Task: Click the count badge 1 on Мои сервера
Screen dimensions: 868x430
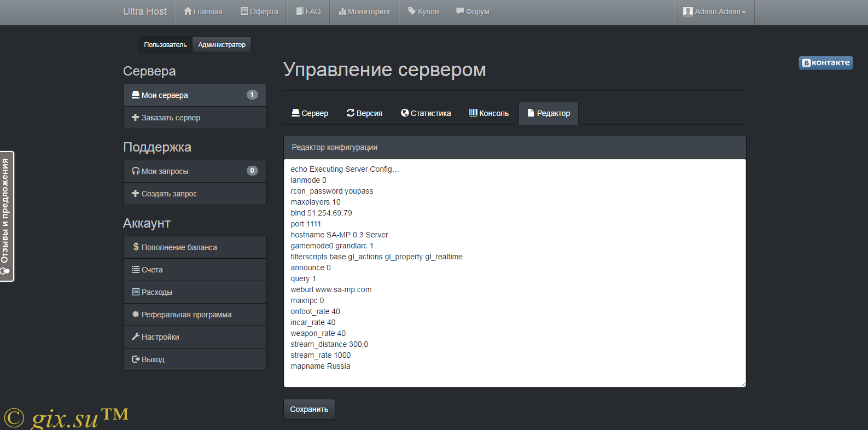Action: 252,95
